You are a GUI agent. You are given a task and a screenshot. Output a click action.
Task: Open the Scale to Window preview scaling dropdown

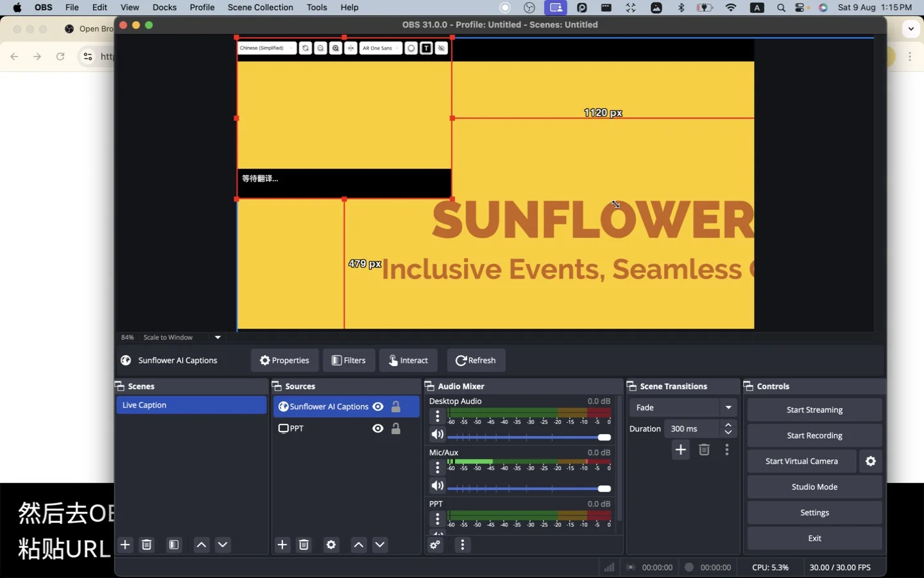[182, 337]
